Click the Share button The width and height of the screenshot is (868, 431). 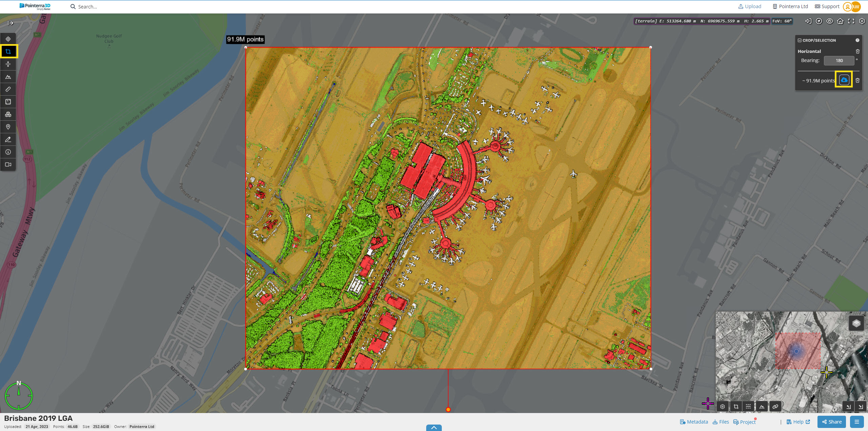pos(832,422)
